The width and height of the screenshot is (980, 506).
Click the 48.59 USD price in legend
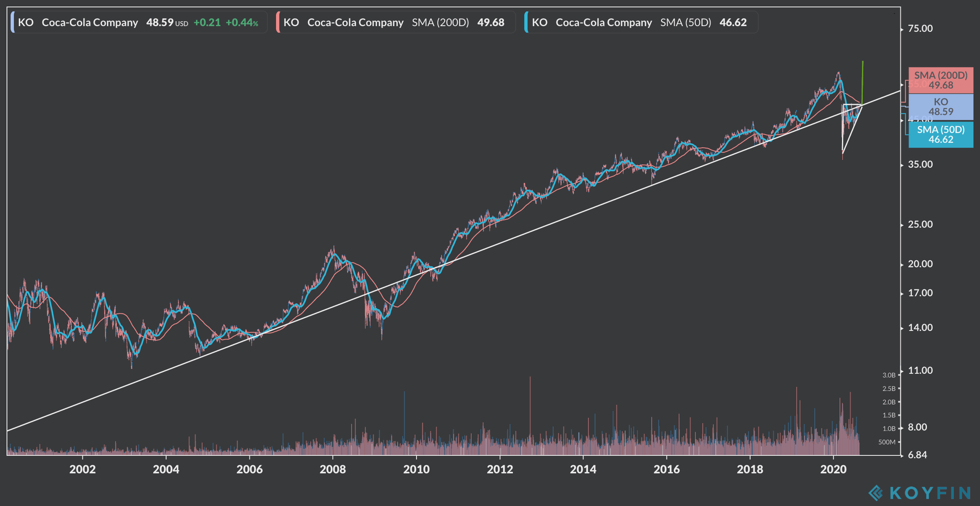pos(167,22)
